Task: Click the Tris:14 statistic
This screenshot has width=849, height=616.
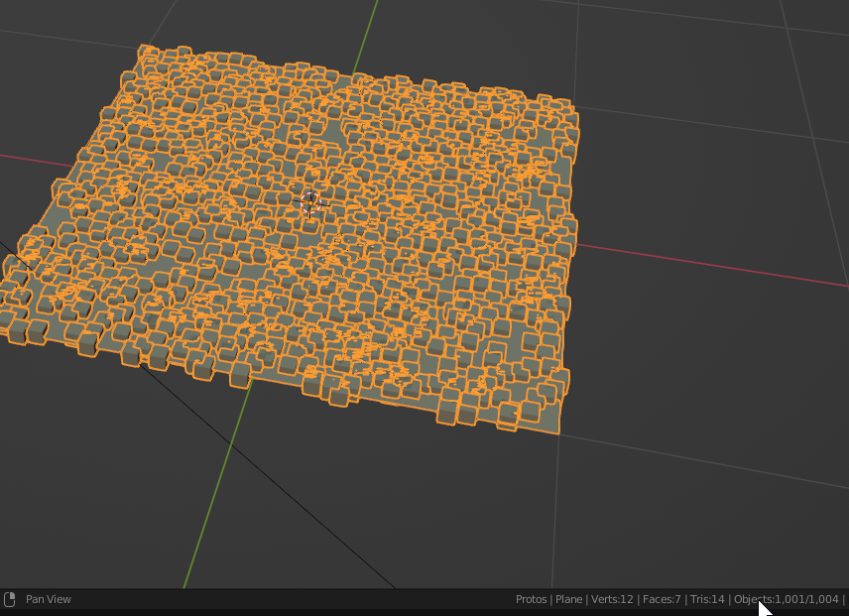Action: 705,599
